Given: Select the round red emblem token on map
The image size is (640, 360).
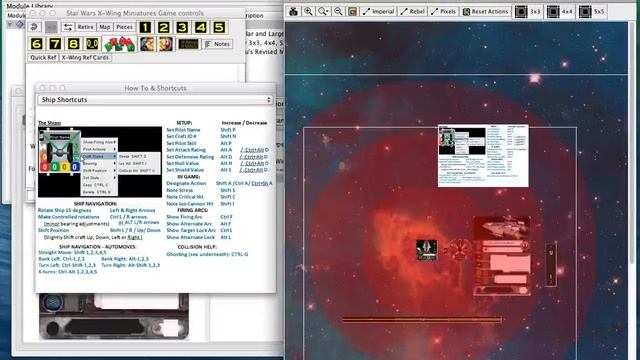Looking at the screenshot, I should (460, 249).
